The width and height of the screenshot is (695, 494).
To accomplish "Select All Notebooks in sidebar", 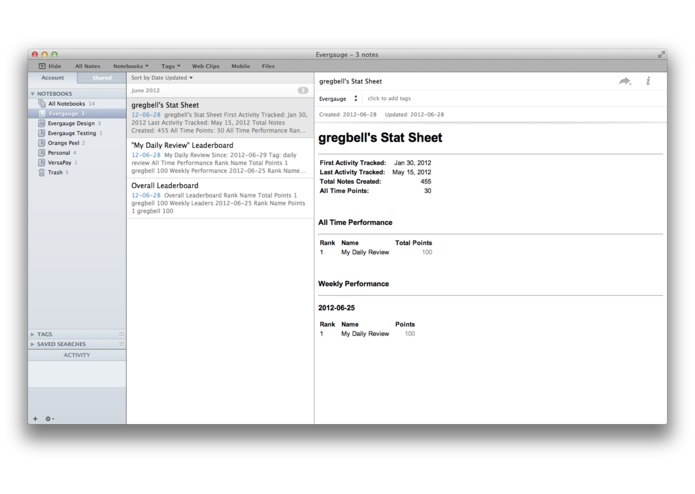I will click(77, 104).
